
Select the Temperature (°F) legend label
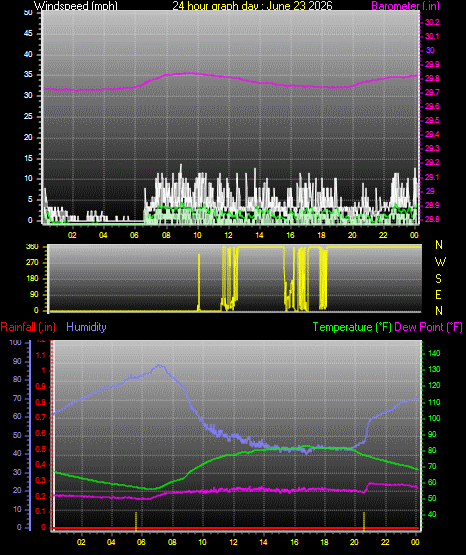point(352,327)
